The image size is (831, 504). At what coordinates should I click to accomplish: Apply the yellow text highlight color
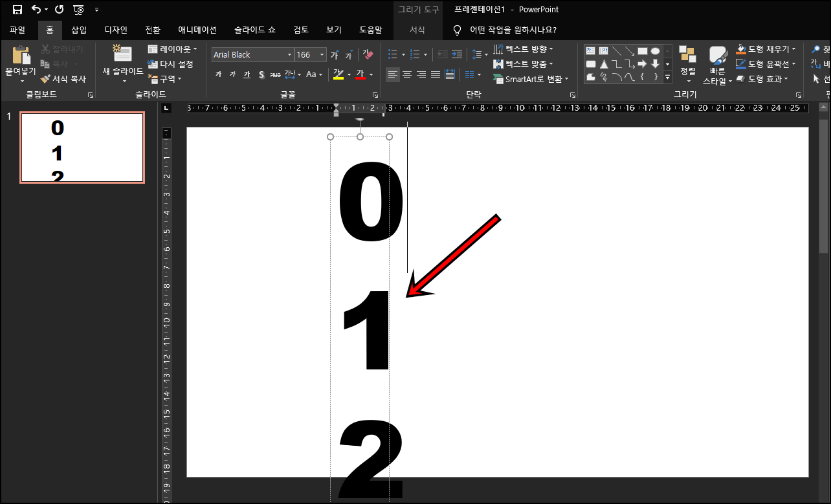(x=338, y=74)
